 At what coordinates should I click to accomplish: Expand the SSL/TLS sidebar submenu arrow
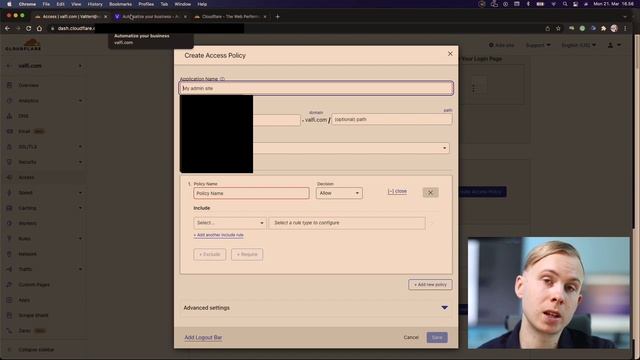[80, 147]
